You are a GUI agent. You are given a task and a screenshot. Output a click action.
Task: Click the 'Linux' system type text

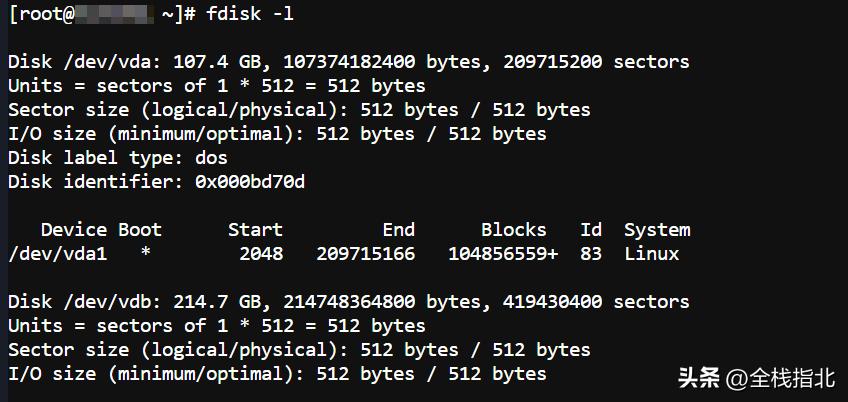click(652, 254)
